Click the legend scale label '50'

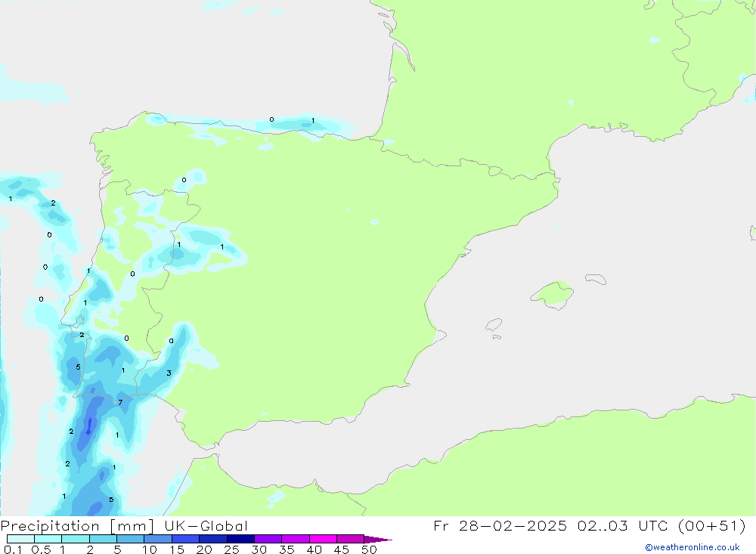[369, 549]
